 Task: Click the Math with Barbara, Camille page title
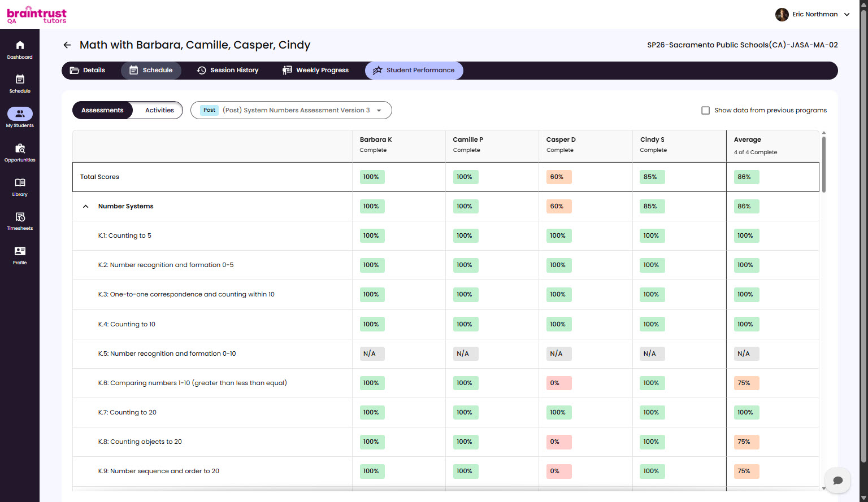[x=195, y=45]
